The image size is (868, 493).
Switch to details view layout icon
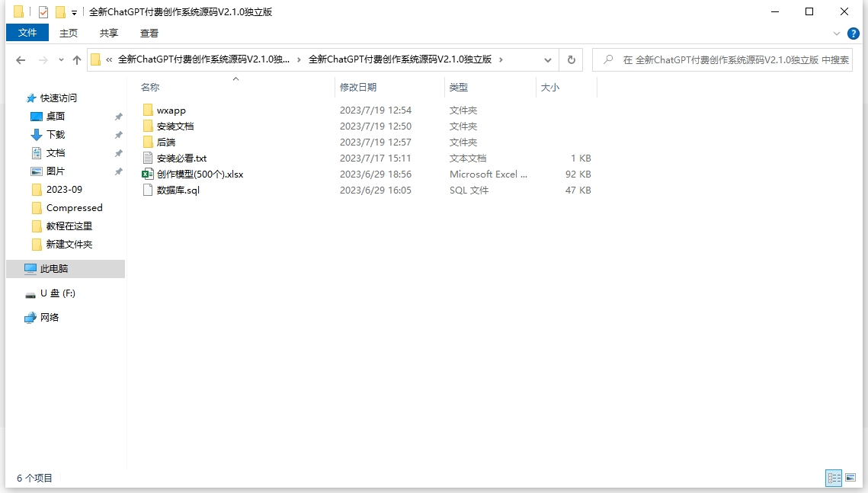[x=834, y=478]
